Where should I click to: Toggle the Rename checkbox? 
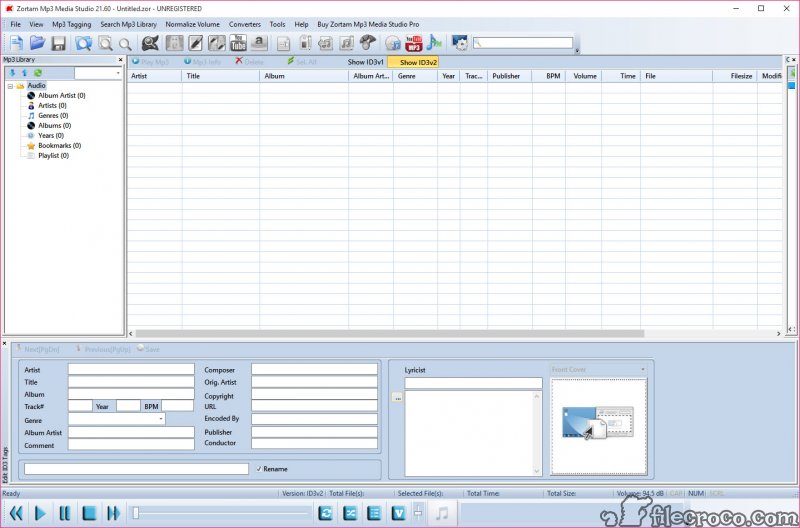pyautogui.click(x=259, y=469)
